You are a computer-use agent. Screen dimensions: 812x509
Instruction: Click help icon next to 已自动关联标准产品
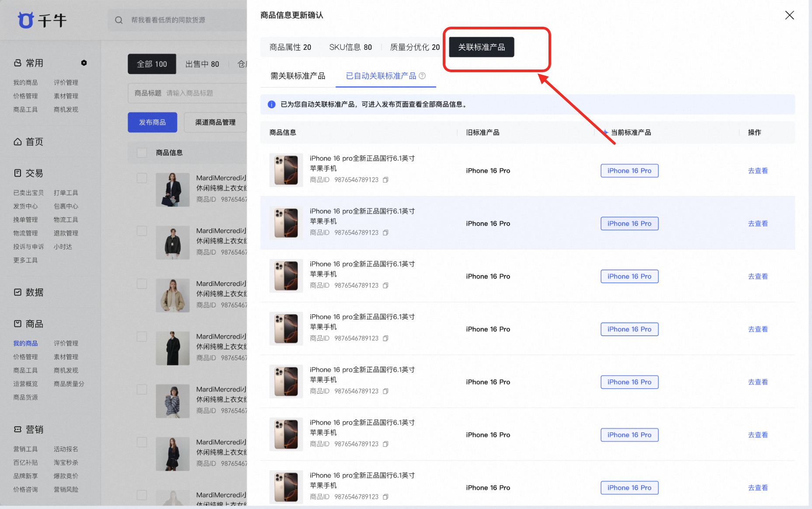pos(422,76)
